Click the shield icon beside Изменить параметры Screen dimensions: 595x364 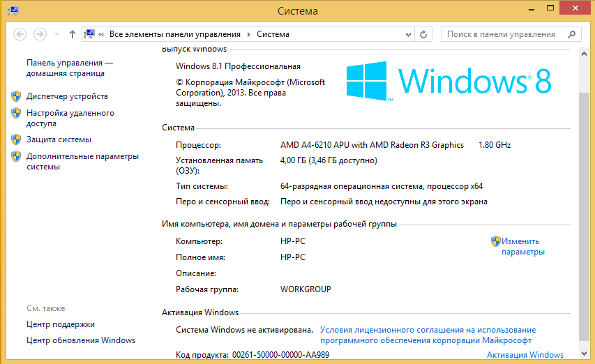coord(495,241)
